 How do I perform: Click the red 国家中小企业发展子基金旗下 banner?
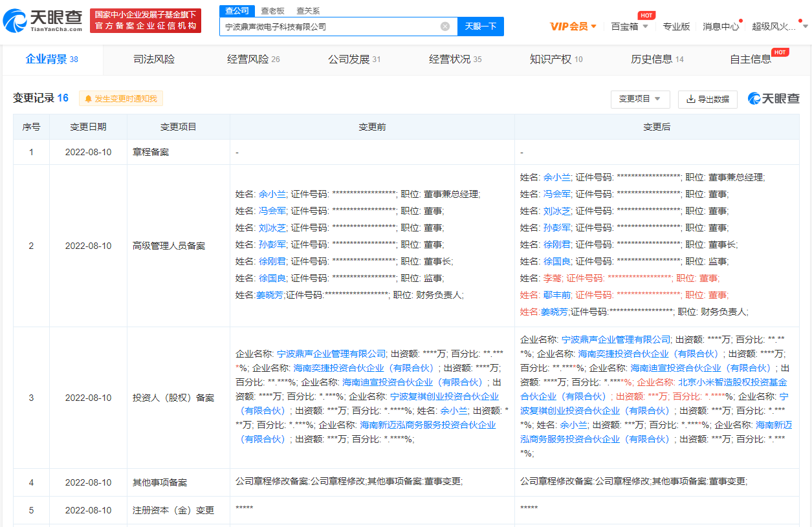[x=146, y=21]
